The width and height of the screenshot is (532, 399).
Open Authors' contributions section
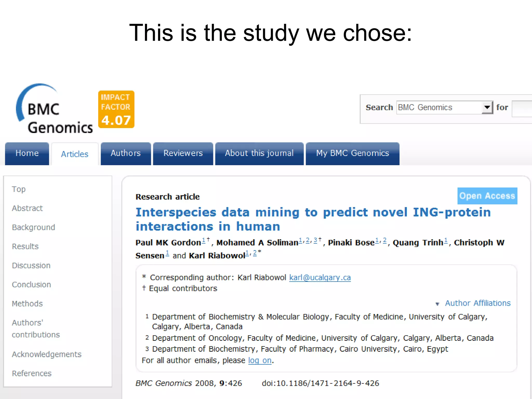36,329
